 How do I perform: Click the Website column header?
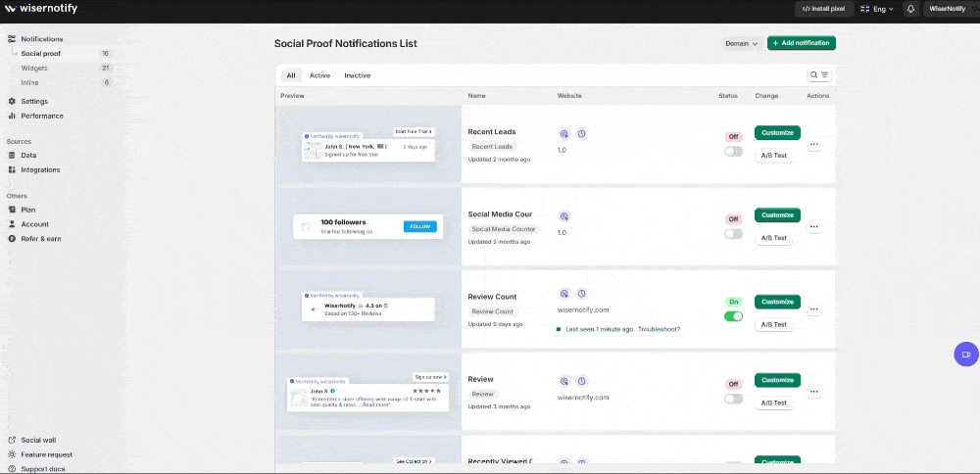point(569,96)
